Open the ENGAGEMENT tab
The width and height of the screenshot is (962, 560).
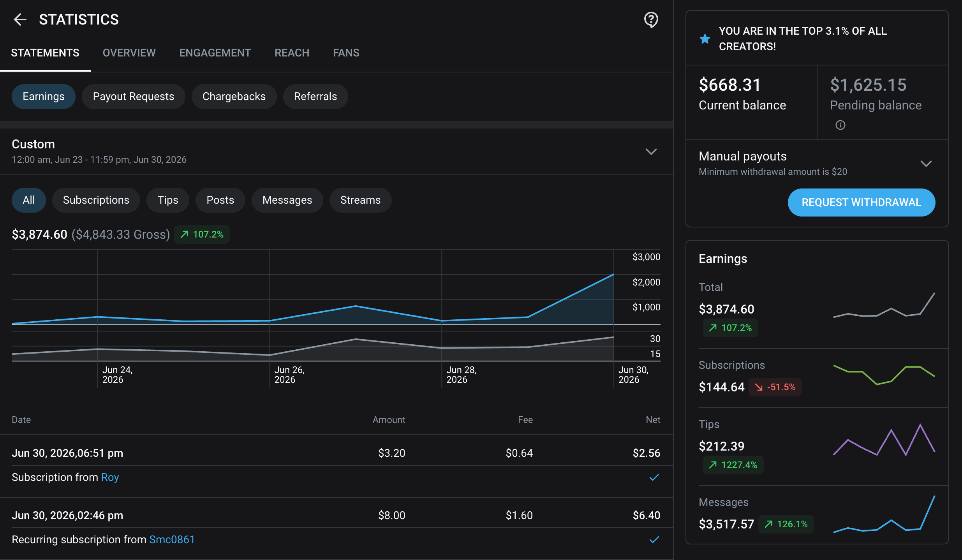tap(215, 53)
